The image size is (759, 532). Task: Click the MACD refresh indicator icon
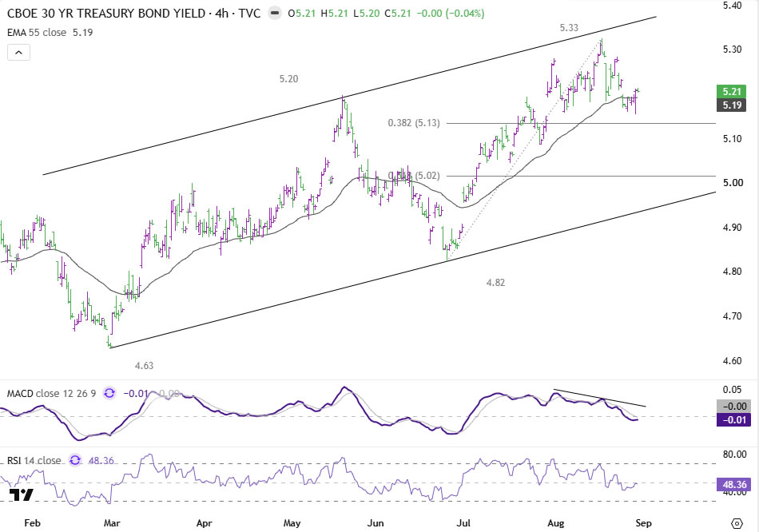click(x=109, y=393)
